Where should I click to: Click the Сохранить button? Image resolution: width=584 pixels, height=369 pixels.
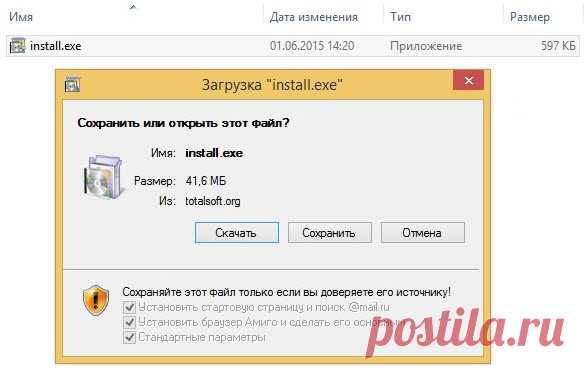click(330, 233)
